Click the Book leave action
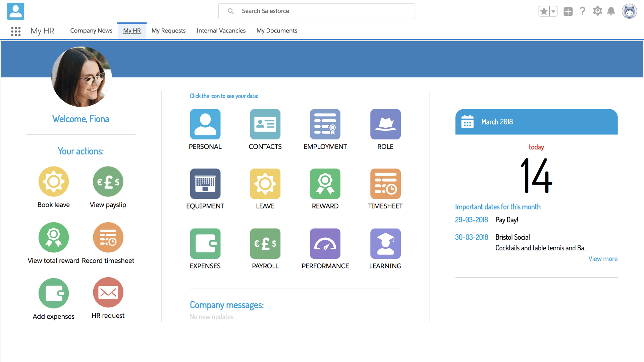The height and width of the screenshot is (362, 644). pyautogui.click(x=53, y=181)
